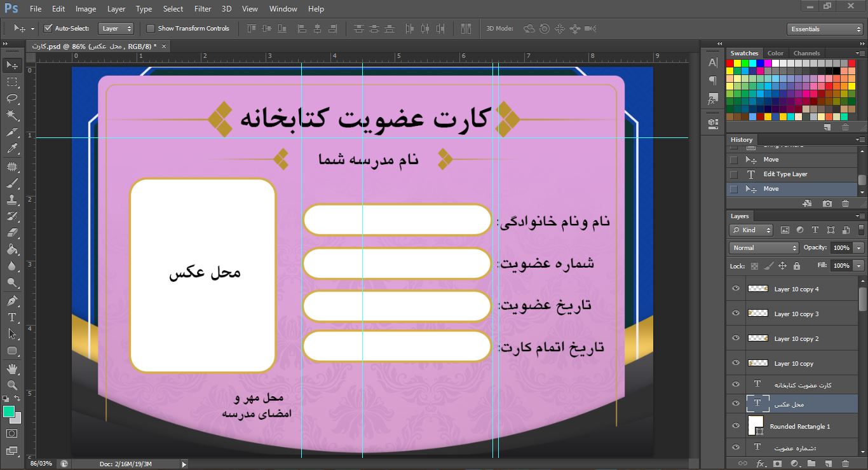
Task: Select the Lasso tool
Action: (12, 99)
